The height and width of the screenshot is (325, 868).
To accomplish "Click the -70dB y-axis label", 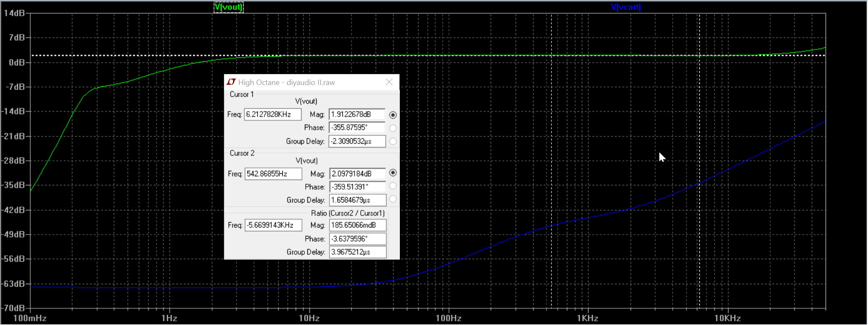I will [x=13, y=308].
